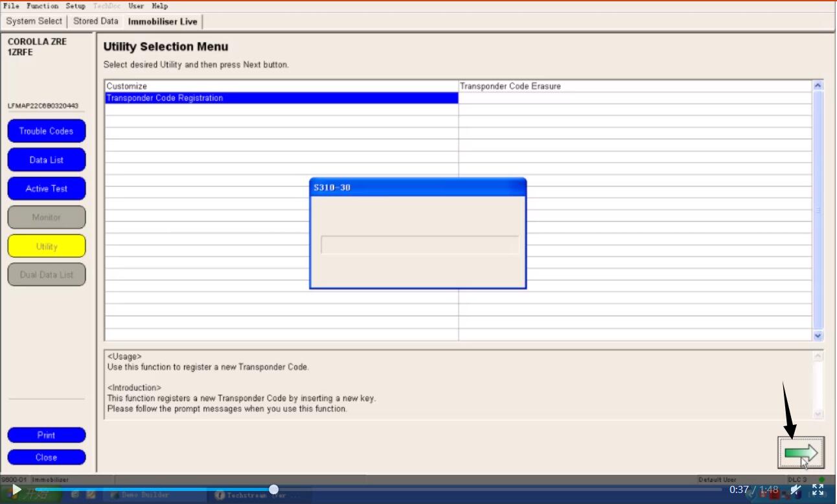Click the green Next arrow button
Screen dimensions: 837x504
click(801, 452)
